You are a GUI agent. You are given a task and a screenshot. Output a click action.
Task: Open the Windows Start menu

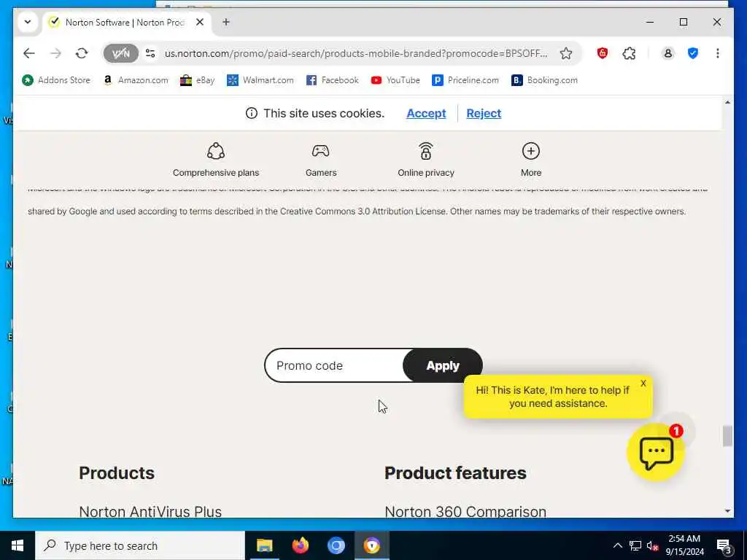point(18,545)
